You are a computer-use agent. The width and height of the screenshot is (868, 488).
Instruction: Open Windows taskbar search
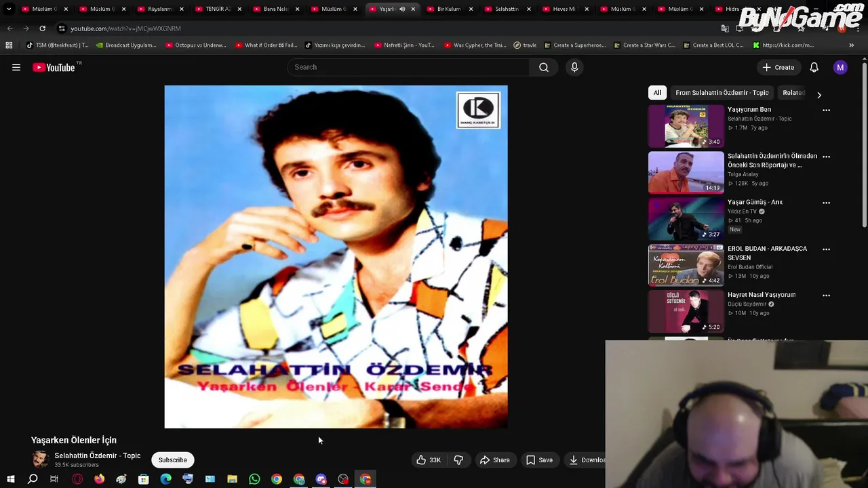click(x=33, y=479)
